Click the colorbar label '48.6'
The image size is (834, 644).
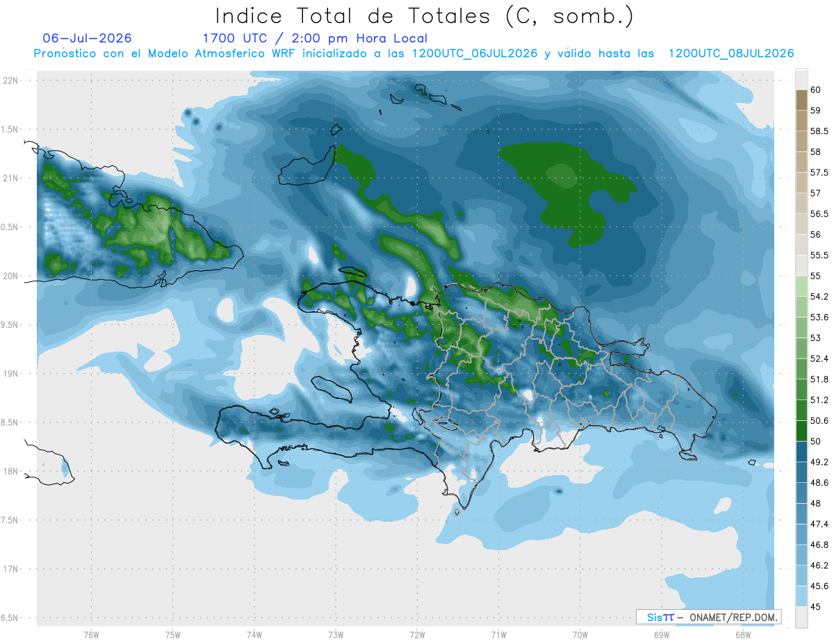point(820,483)
